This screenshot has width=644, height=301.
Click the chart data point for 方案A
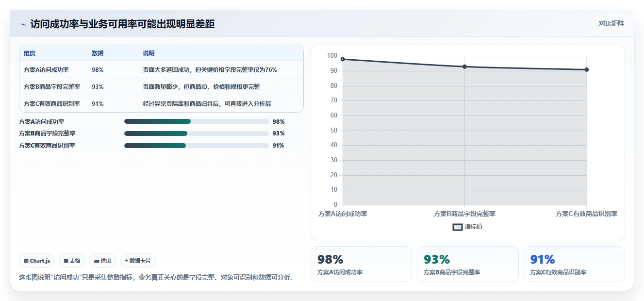point(343,59)
